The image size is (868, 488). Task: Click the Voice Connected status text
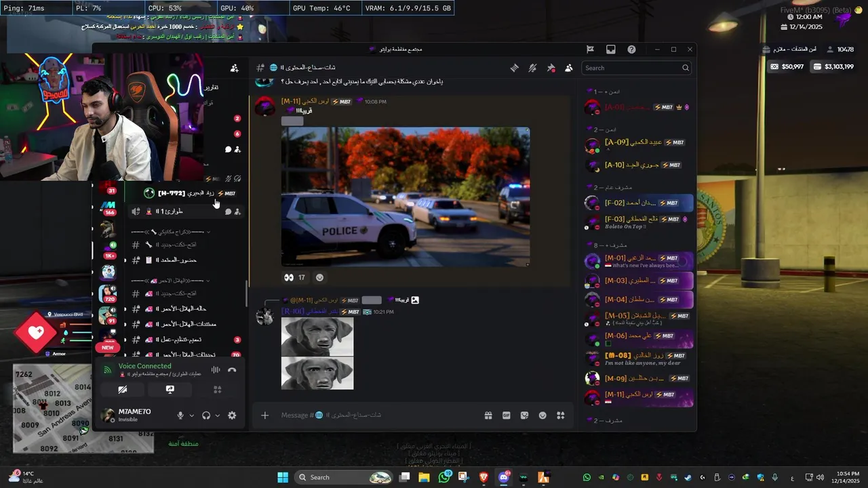(144, 366)
